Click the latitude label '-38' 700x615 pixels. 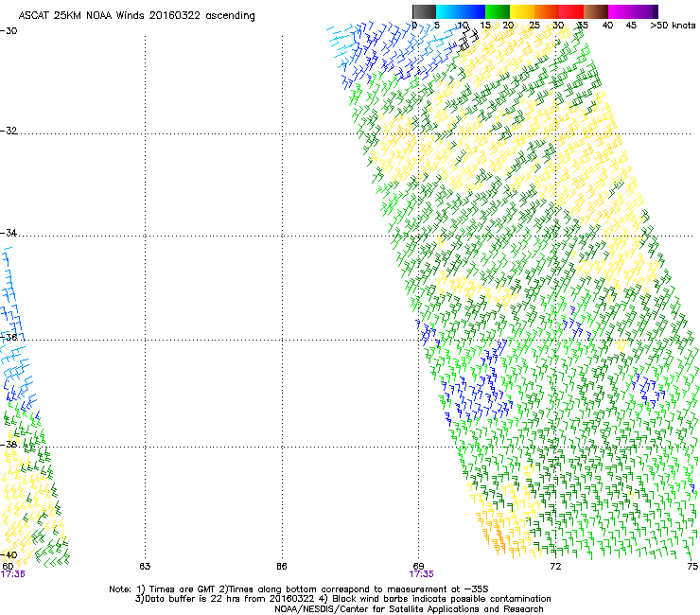pos(9,445)
